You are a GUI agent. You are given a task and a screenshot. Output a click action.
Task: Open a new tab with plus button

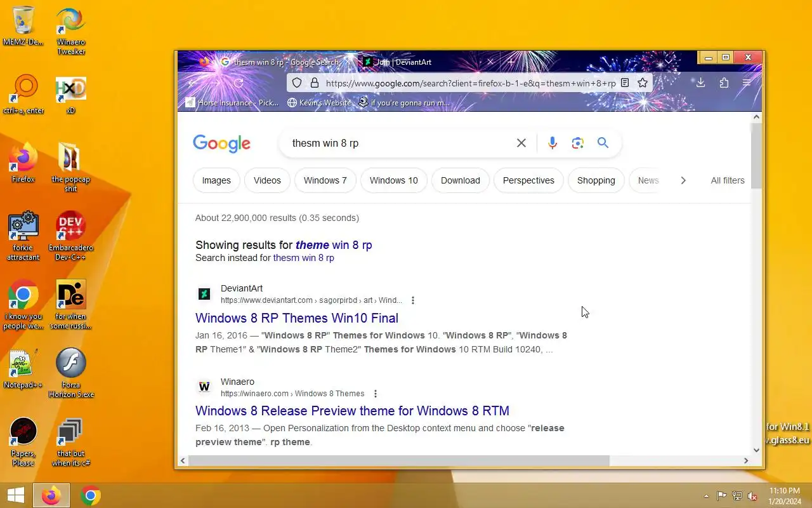[x=511, y=62]
